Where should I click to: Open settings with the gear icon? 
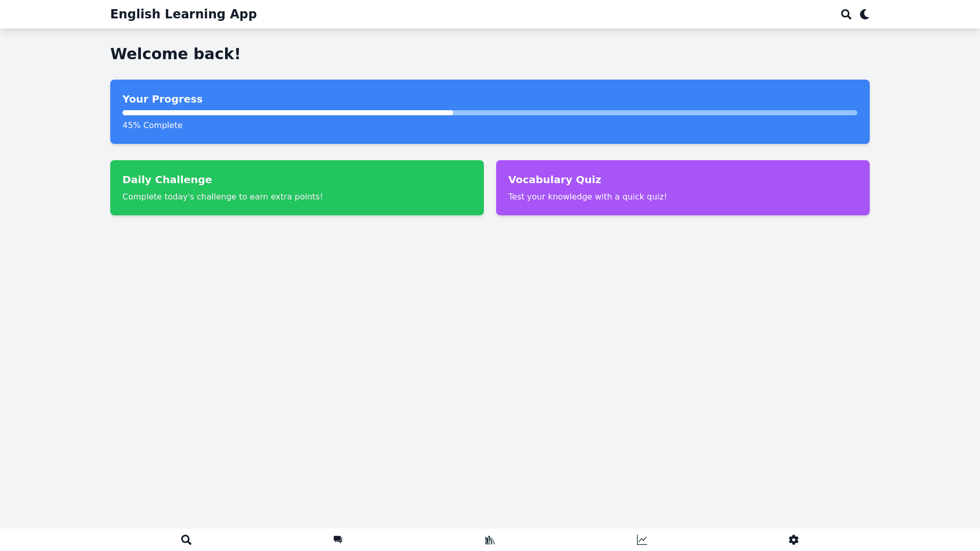pos(793,540)
